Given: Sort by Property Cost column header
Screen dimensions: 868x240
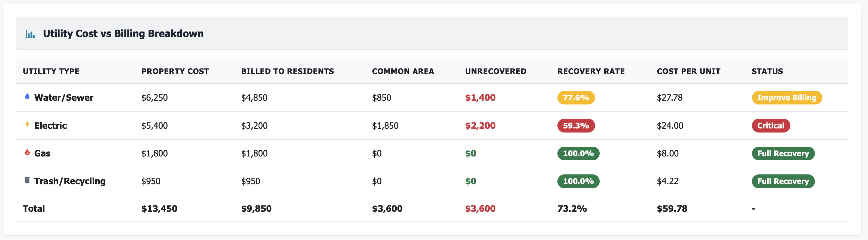Looking at the screenshot, I should (x=175, y=71).
